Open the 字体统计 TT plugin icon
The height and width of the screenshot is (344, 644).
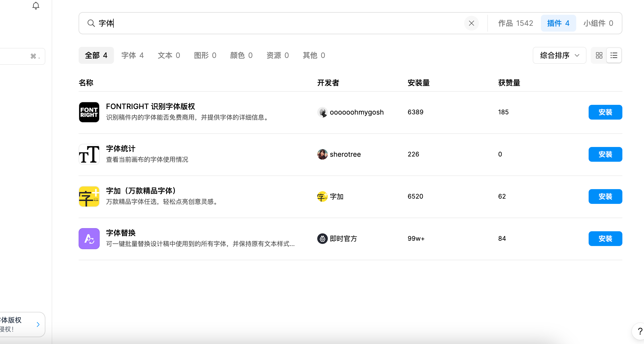coord(89,154)
